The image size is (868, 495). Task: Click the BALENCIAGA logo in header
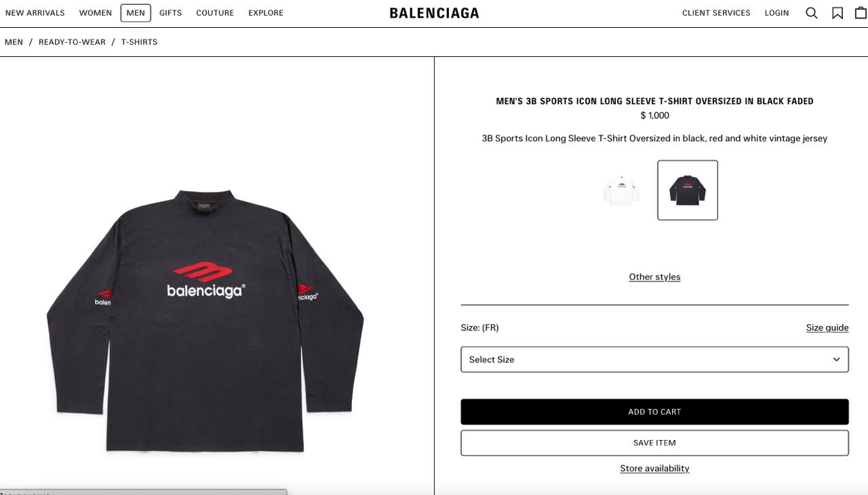[x=434, y=13]
